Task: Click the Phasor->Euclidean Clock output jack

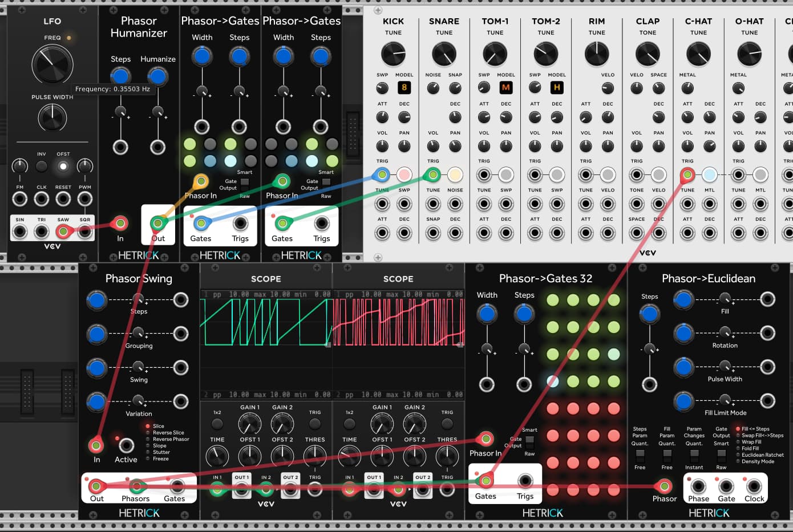Action: 754,486
